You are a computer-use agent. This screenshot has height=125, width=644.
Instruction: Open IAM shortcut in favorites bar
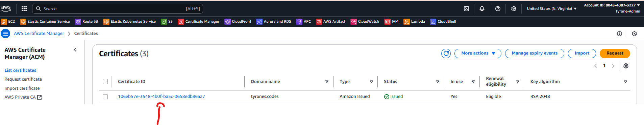pos(392,21)
